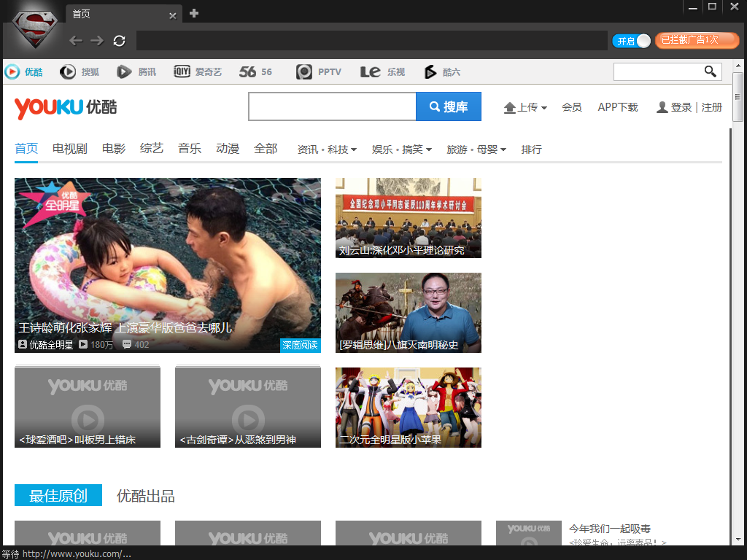This screenshot has width=747, height=560.
Task: Expand the 上传 upload dropdown
Action: [526, 107]
